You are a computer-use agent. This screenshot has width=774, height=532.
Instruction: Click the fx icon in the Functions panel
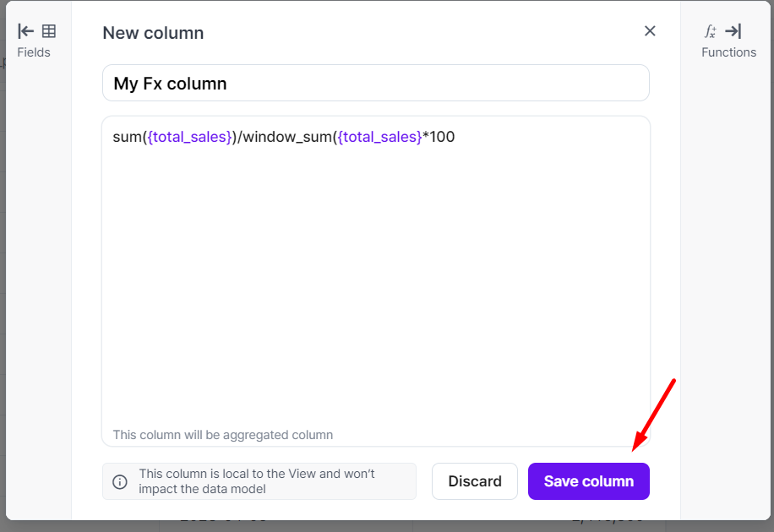(711, 31)
